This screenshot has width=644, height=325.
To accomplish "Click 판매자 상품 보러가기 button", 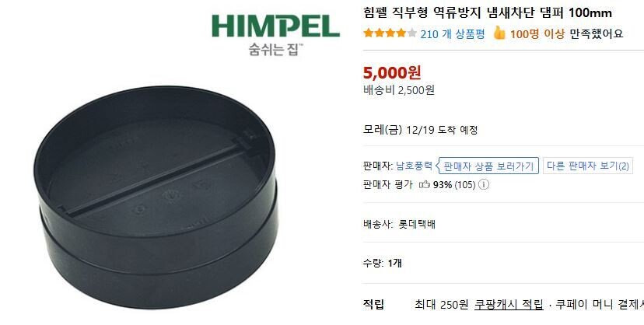I will (487, 166).
